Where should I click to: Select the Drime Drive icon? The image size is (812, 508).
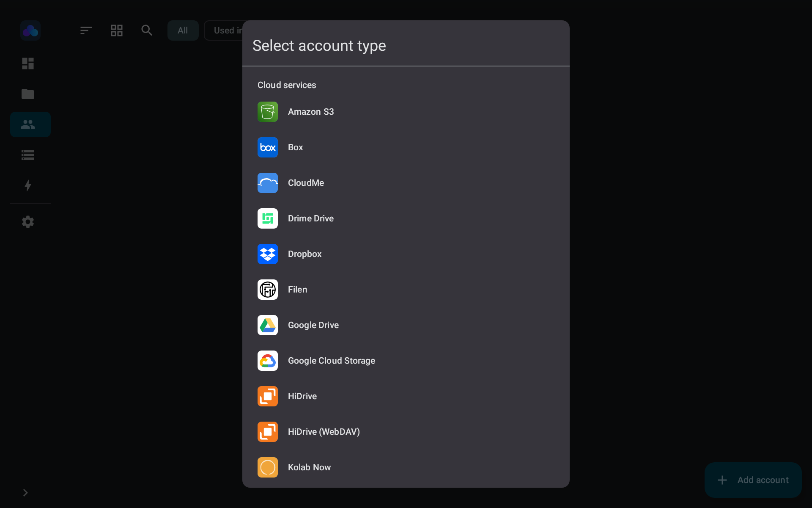click(x=268, y=218)
